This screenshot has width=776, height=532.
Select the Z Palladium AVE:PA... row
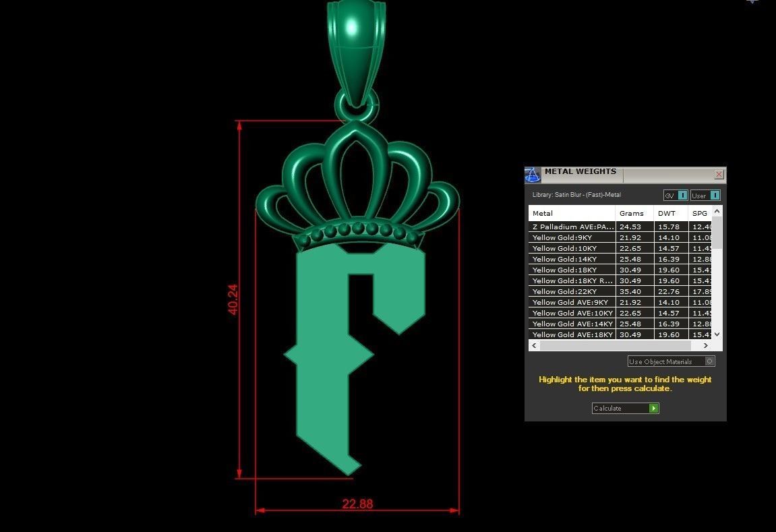(620, 227)
